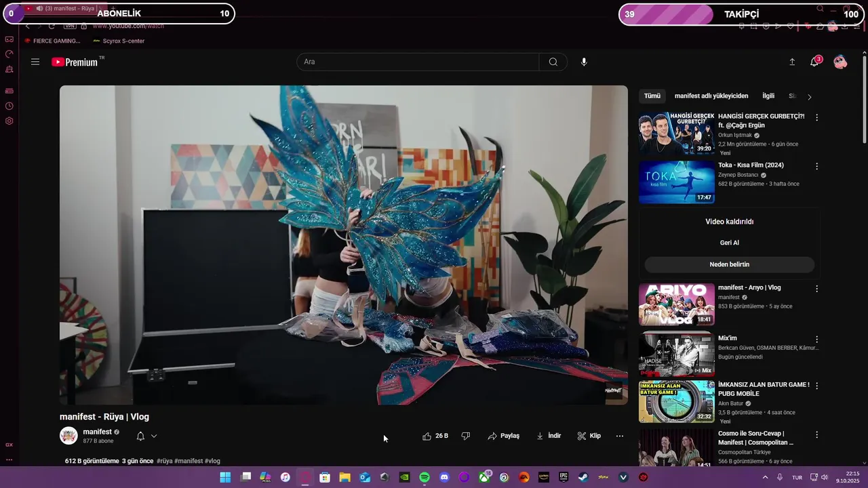
Task: Open clock showing 22:15 in taskbar
Action: click(x=848, y=477)
